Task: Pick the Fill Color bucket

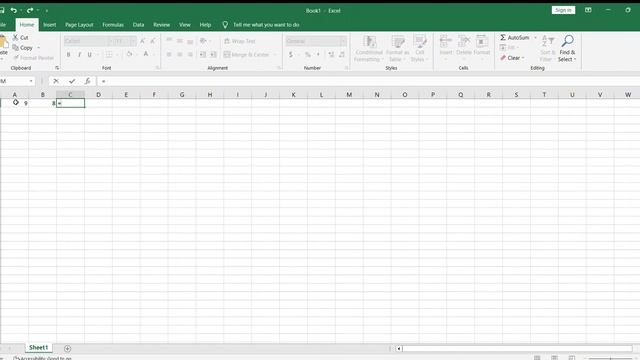Action: [x=129, y=54]
